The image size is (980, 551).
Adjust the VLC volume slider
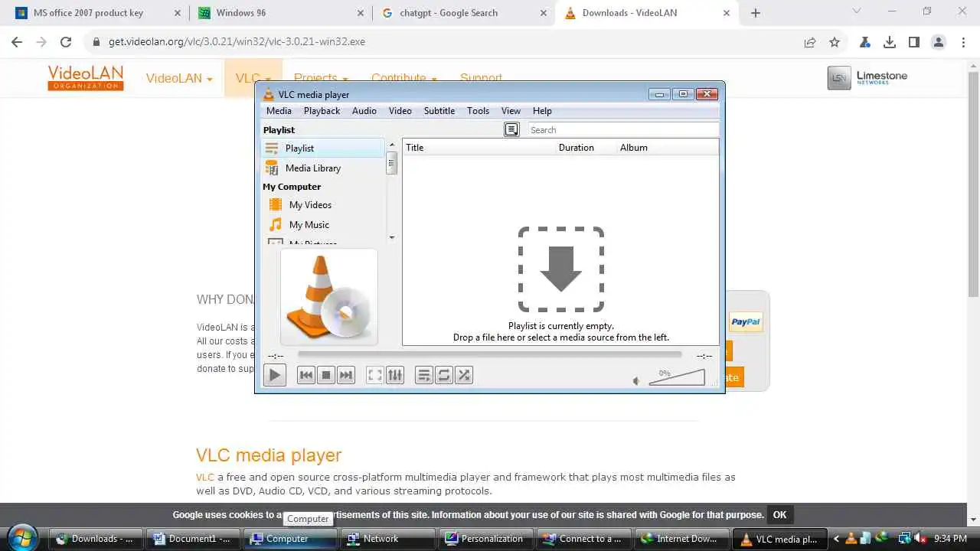pos(677,377)
